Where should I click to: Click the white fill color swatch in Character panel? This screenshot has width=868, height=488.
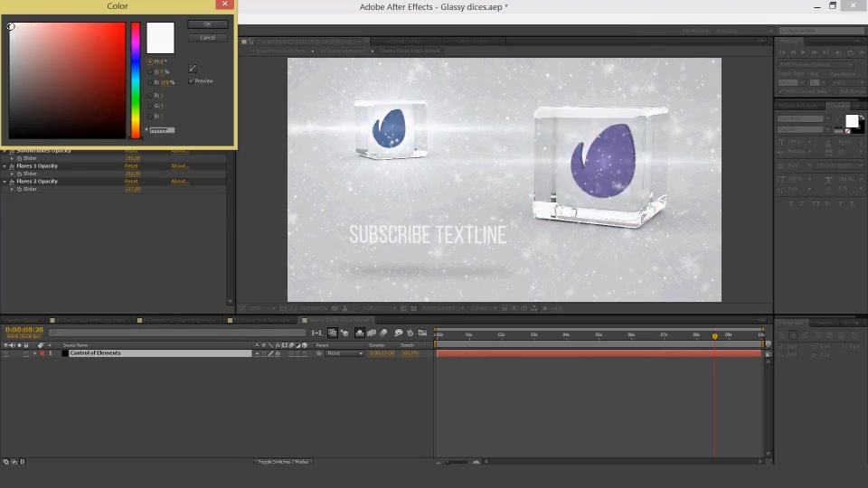852,121
